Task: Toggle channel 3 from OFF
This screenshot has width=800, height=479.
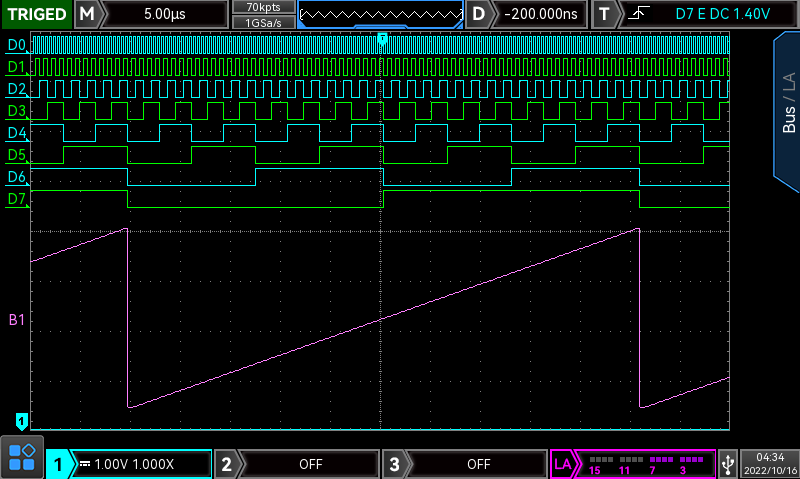Action: click(465, 464)
